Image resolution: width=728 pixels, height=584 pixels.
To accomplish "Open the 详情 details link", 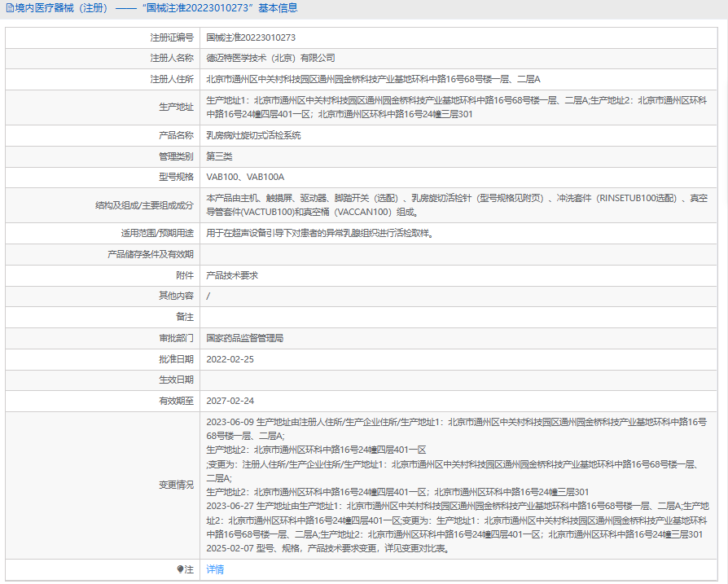I will click(215, 569).
